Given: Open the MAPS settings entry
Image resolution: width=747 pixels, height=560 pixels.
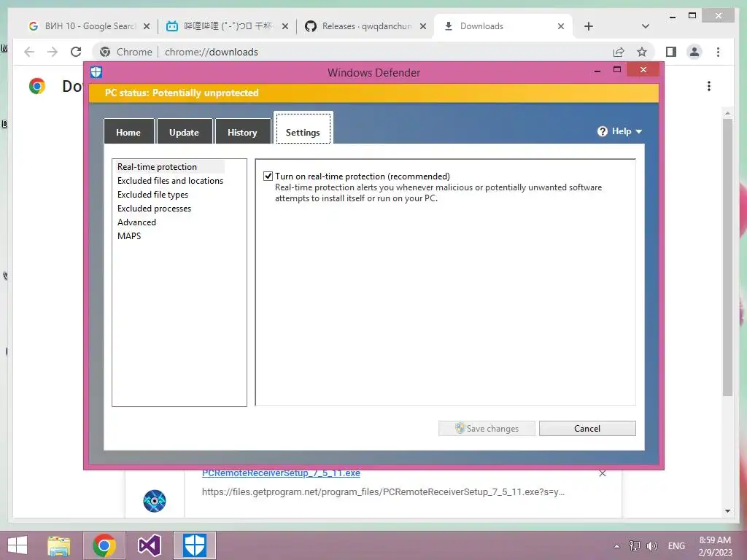Looking at the screenshot, I should [129, 236].
